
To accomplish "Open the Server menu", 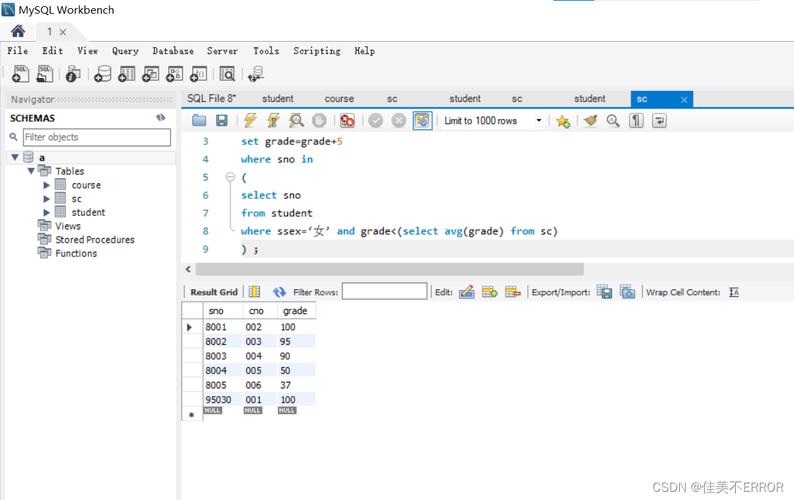I will pos(222,51).
